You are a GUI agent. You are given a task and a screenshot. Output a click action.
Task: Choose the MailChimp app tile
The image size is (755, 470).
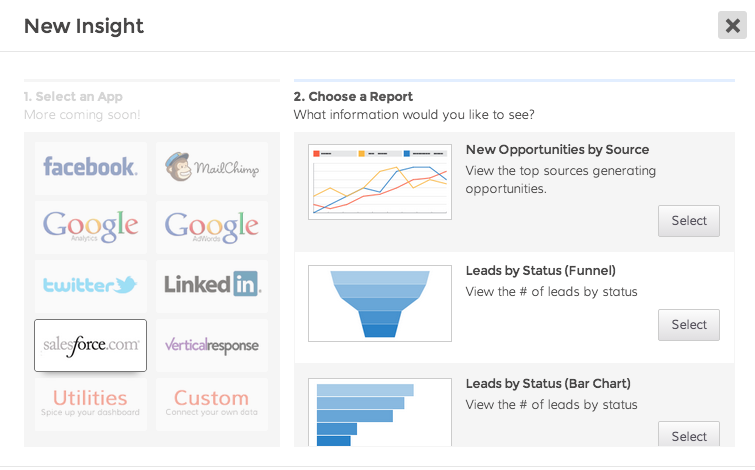coord(211,167)
